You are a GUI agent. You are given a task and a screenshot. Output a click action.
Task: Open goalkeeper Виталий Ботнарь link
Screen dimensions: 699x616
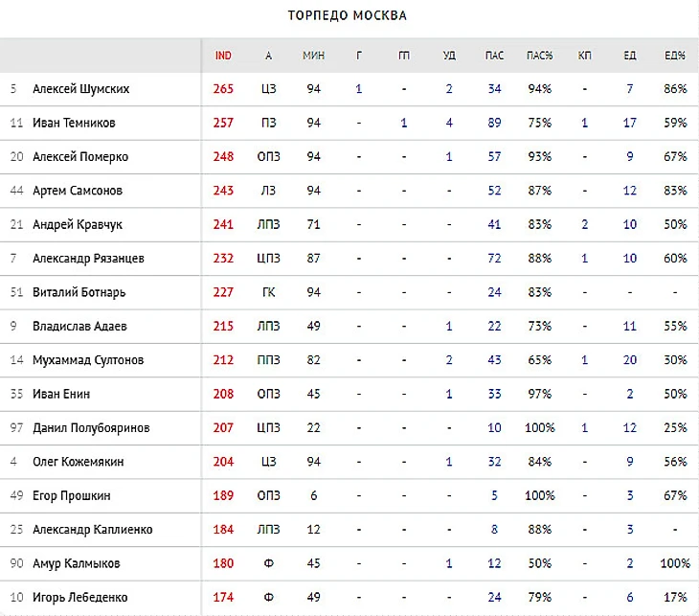pos(79,292)
